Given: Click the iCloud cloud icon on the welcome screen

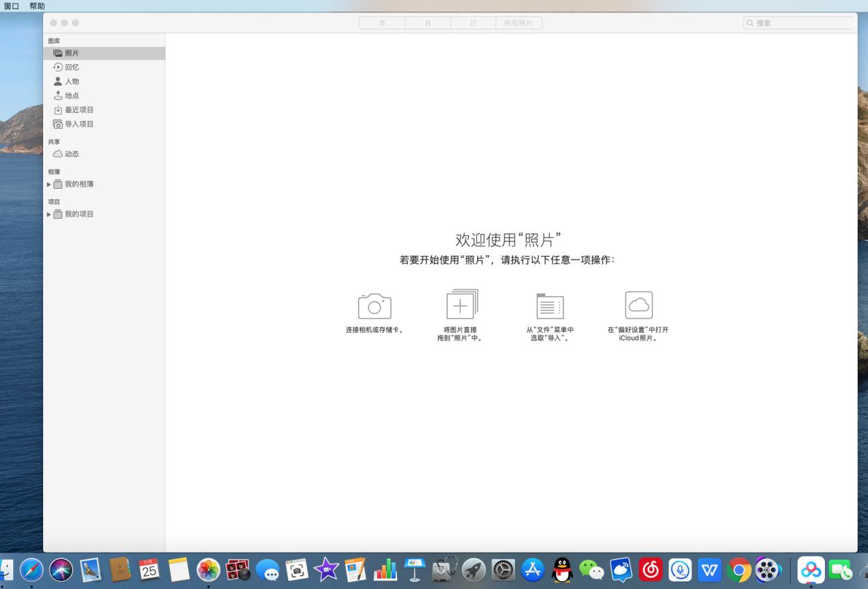Looking at the screenshot, I should [639, 304].
